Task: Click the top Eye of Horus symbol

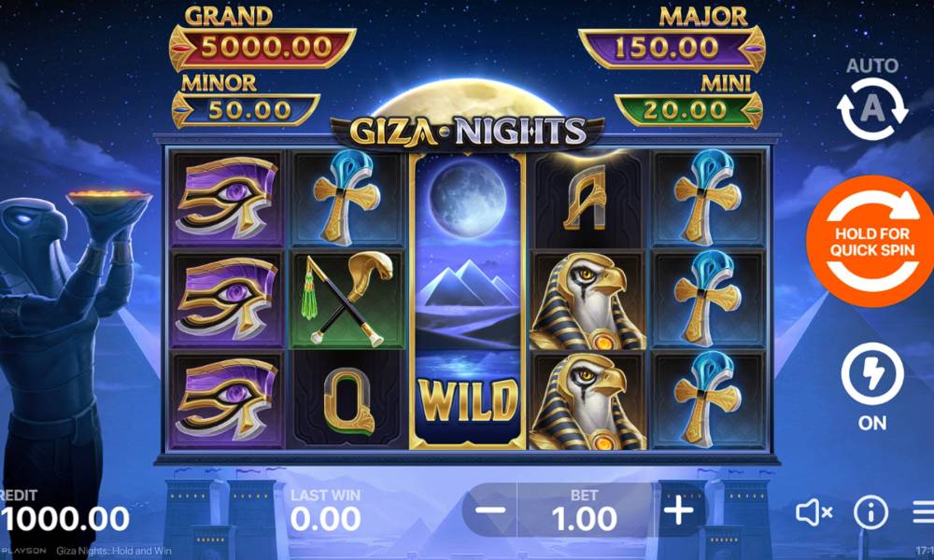Action: (227, 198)
